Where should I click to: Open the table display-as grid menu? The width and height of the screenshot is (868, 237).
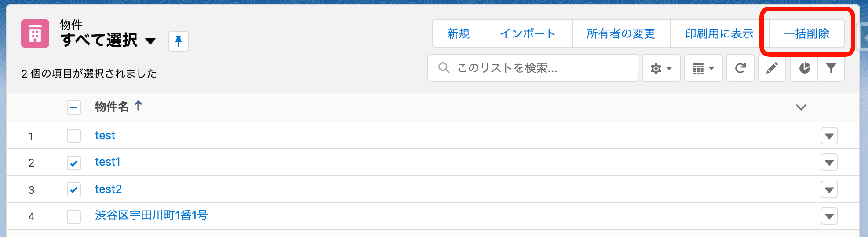click(703, 68)
